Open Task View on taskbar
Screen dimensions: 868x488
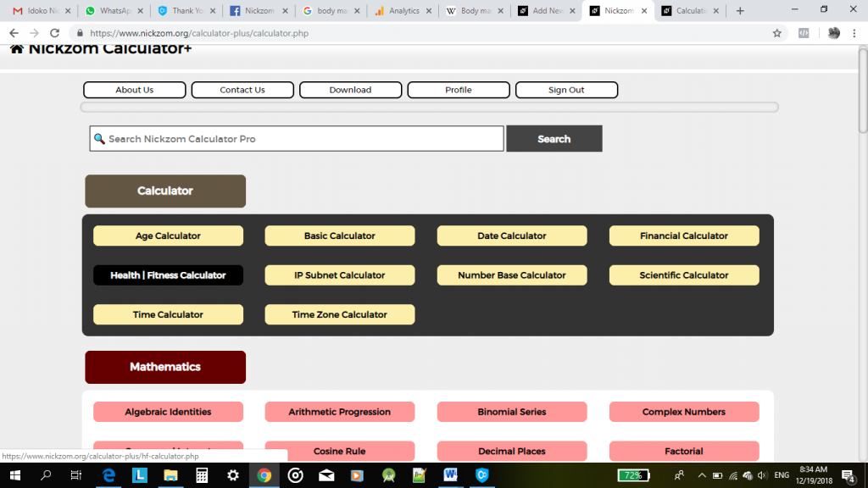75,475
